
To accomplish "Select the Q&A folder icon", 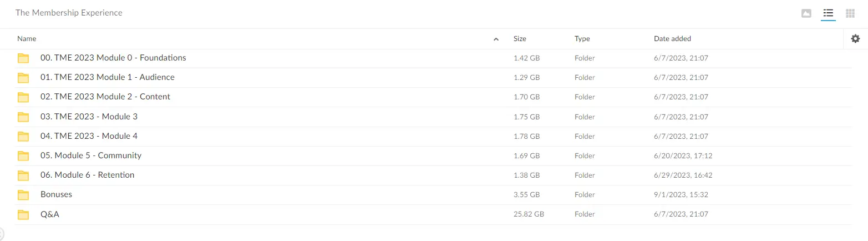I will point(23,214).
